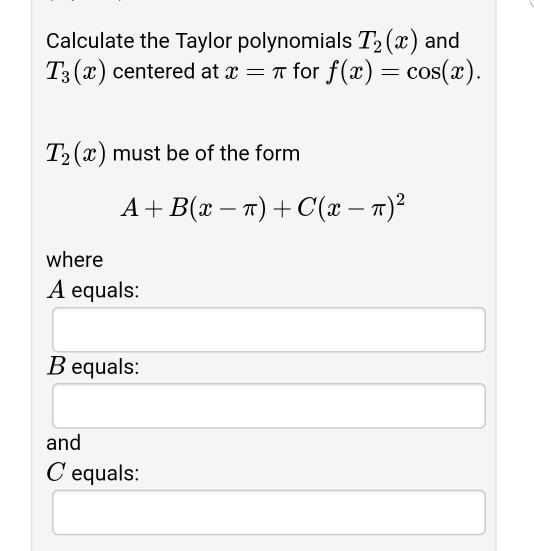Viewport: 534px width, 551px height.
Task: Click T2(x) in the first line
Action: tap(388, 41)
